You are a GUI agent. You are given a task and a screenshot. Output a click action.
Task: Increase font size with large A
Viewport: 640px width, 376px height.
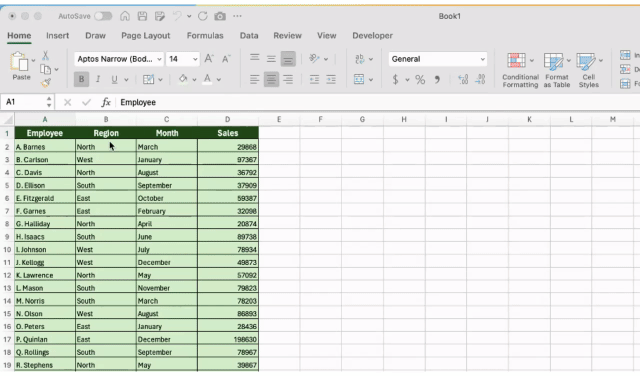point(209,59)
